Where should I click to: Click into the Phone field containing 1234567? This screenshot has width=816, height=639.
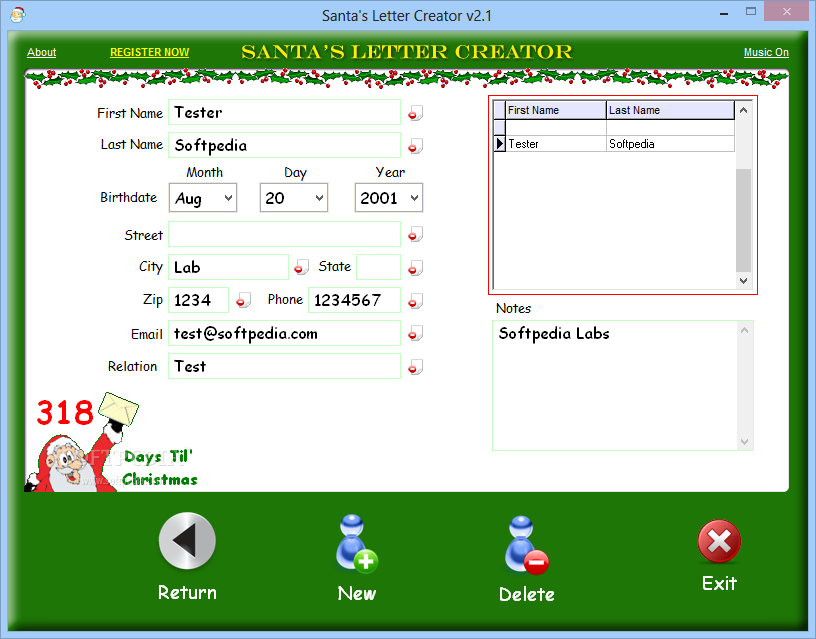354,300
